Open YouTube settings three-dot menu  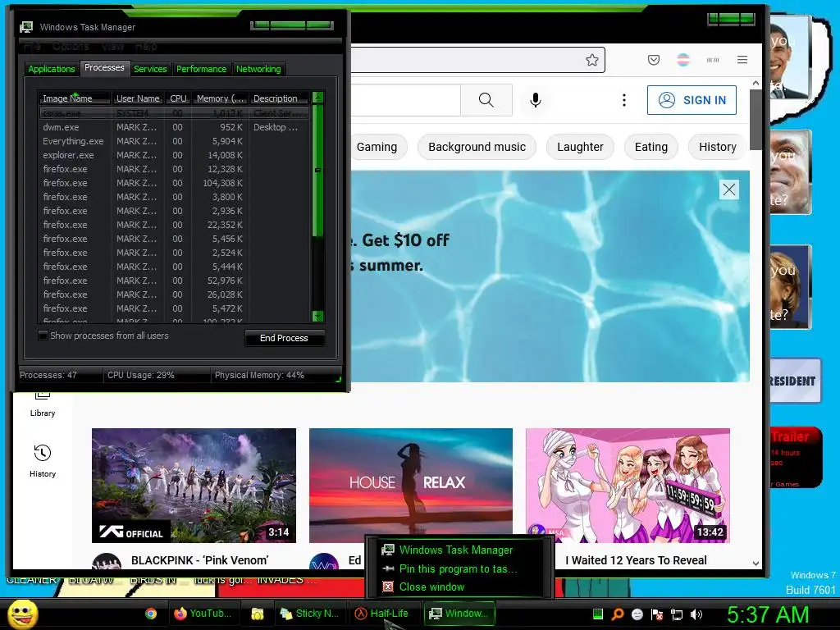[x=624, y=100]
